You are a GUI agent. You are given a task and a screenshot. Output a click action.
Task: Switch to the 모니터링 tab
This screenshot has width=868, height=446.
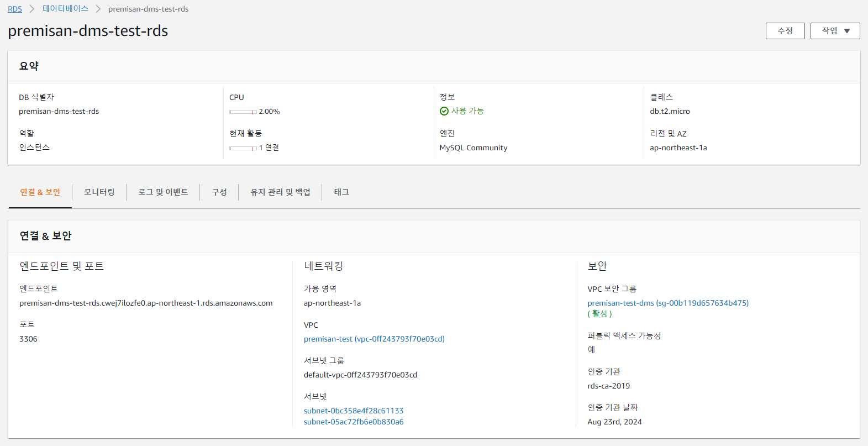[99, 192]
